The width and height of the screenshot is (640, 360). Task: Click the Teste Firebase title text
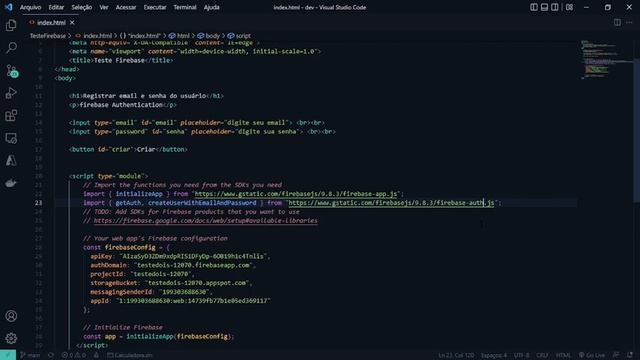pyautogui.click(x=119, y=60)
